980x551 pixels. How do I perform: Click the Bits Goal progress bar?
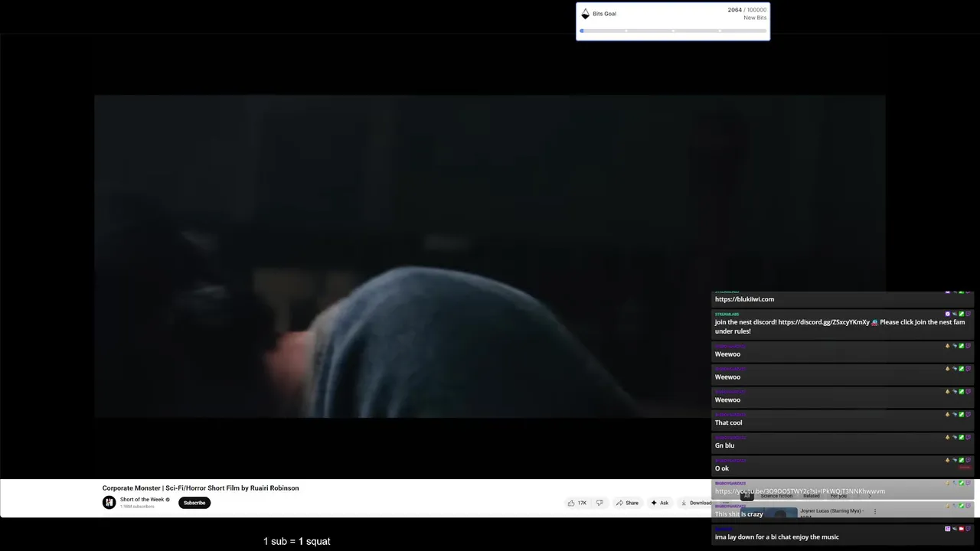click(673, 31)
